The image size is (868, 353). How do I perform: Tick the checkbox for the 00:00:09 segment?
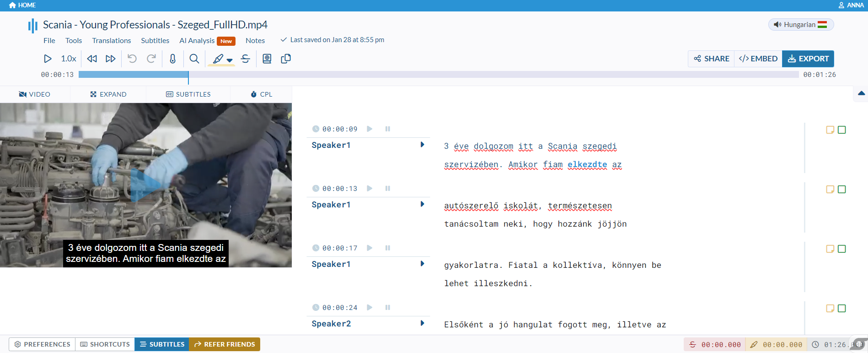[x=841, y=130]
